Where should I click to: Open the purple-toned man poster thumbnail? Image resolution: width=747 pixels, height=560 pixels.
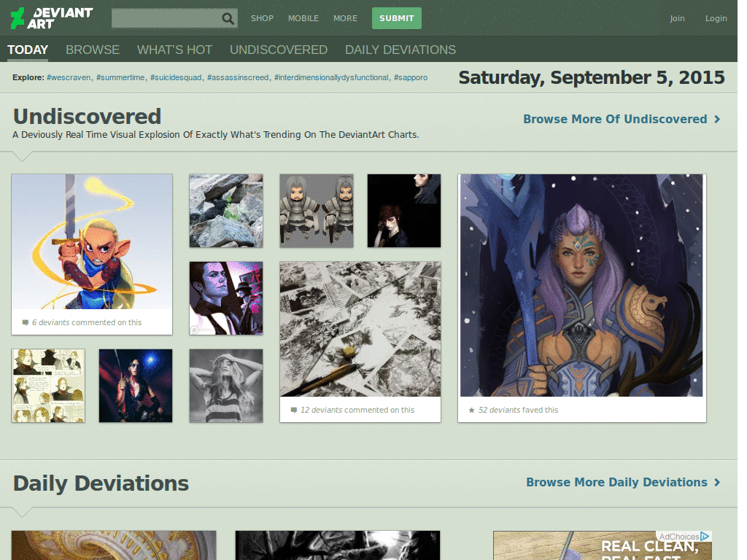[x=226, y=298]
